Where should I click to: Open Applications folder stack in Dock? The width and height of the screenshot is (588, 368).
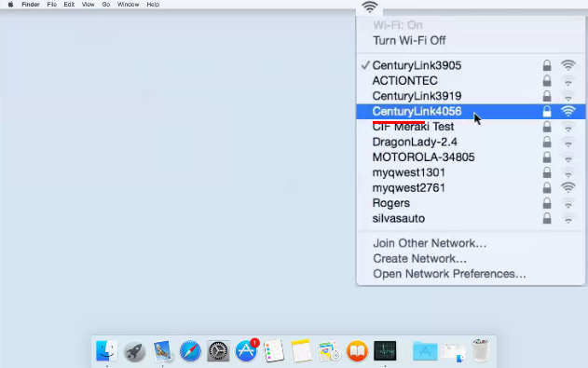point(425,351)
